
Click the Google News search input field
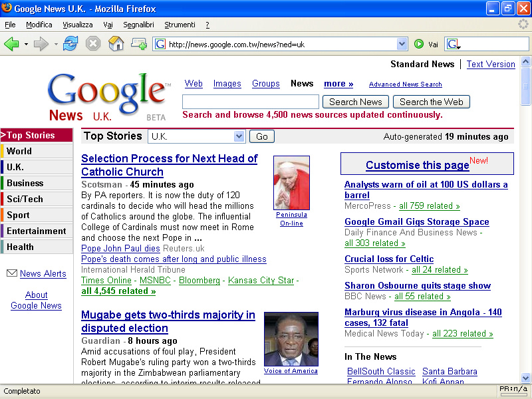[x=251, y=102]
